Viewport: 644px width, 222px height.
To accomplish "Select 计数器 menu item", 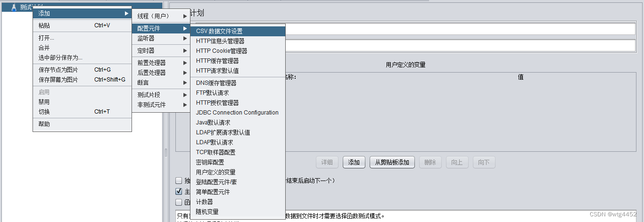I will [238, 202].
